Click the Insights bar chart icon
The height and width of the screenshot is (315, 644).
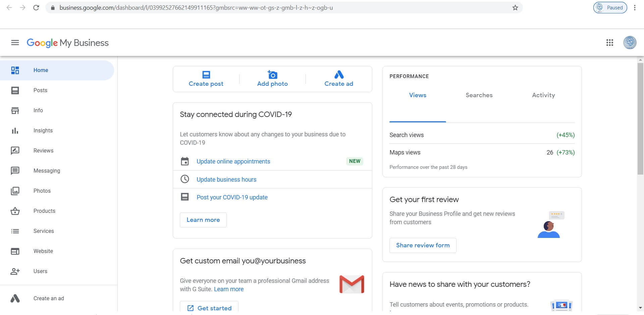click(15, 131)
